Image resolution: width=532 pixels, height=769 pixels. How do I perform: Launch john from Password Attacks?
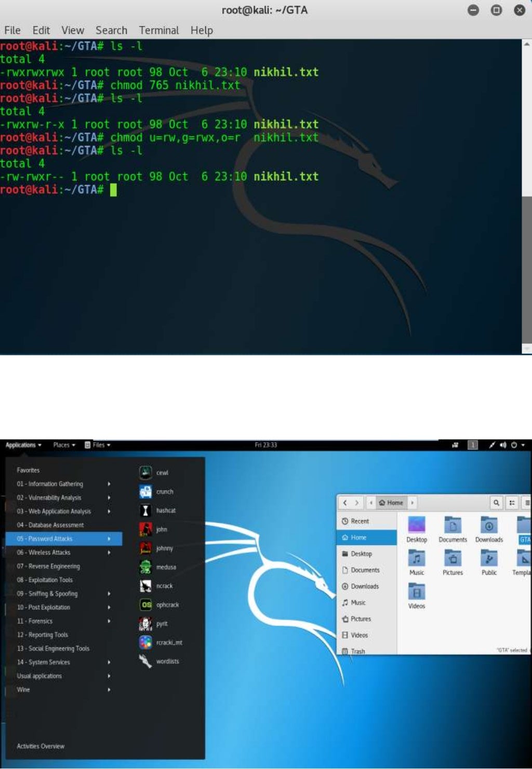tap(153, 529)
